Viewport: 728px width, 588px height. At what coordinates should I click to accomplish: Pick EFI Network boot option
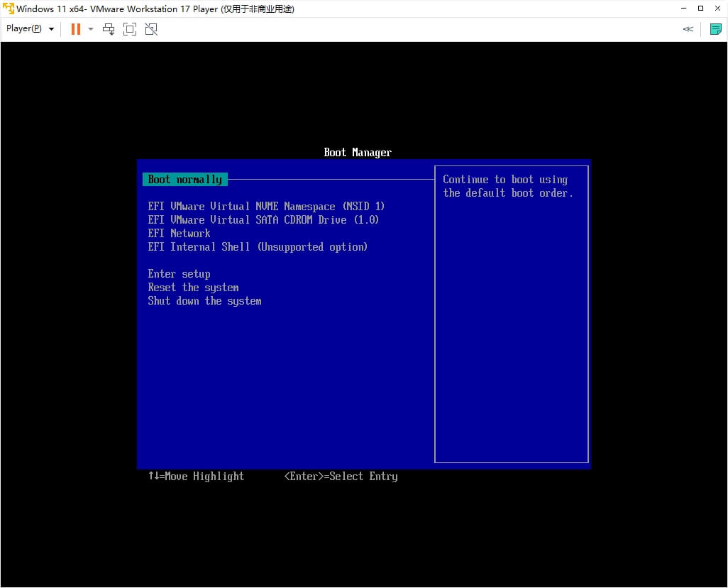click(x=179, y=234)
